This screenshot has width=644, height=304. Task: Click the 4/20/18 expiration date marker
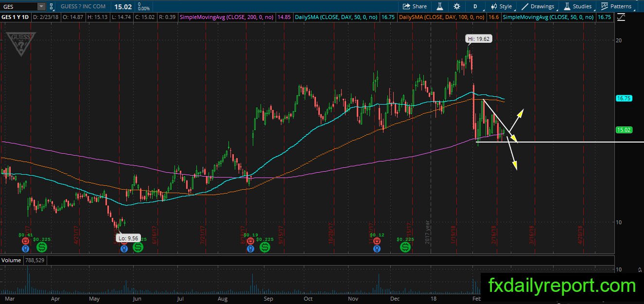coord(581,234)
